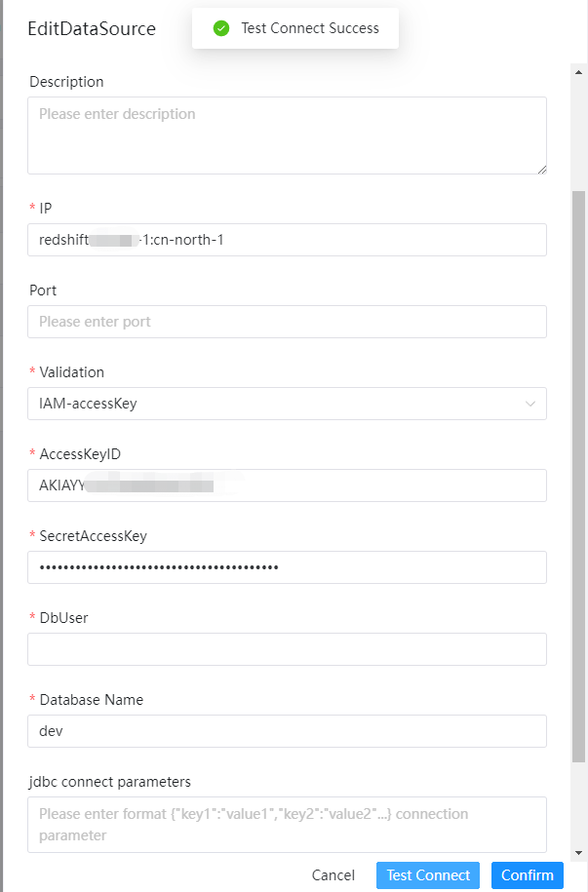The image size is (588, 892).
Task: Click the Description textarea resize handle
Action: point(541,169)
